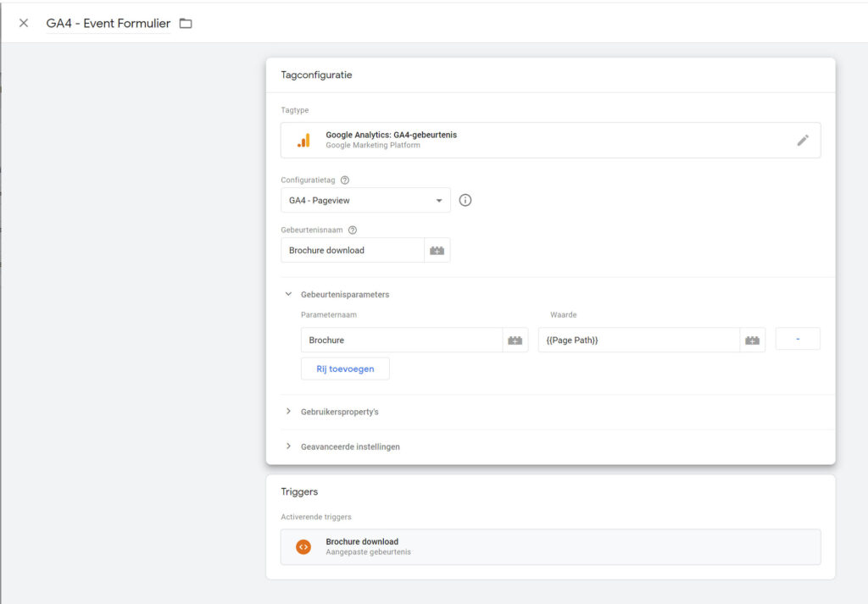Image resolution: width=868 pixels, height=604 pixels.
Task: Open the GA4 - Pageview configuration dropdown
Action: coord(365,200)
